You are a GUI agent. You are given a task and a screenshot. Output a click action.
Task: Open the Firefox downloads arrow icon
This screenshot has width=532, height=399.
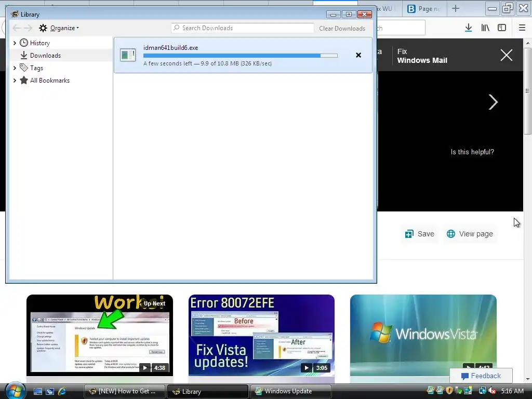468,28
